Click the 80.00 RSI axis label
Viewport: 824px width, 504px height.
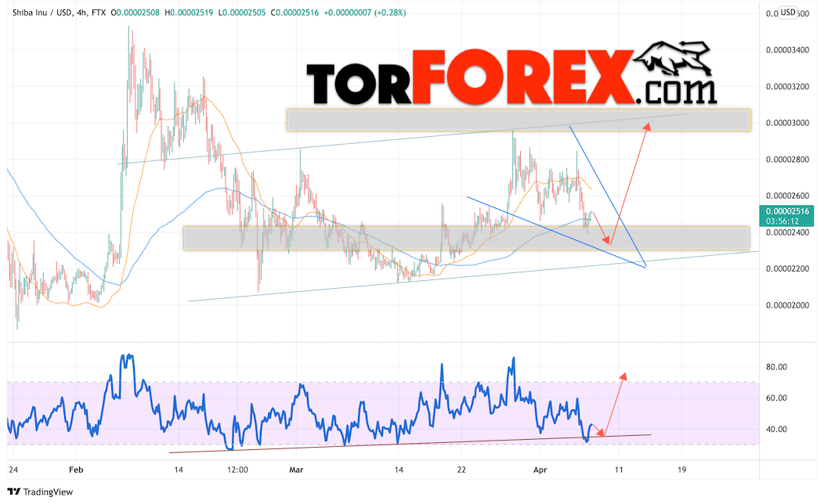(x=776, y=367)
